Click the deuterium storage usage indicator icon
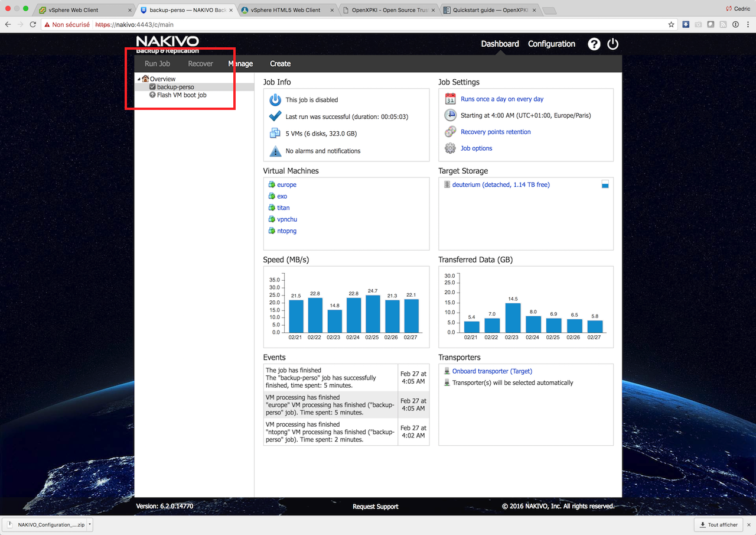756x535 pixels. (605, 184)
